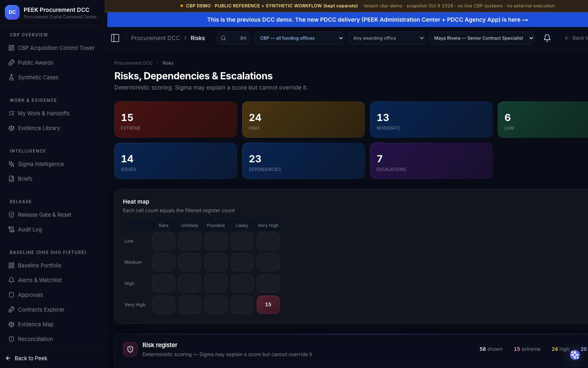Click the 14 Issues card
The width and height of the screenshot is (588, 368).
pos(176,161)
